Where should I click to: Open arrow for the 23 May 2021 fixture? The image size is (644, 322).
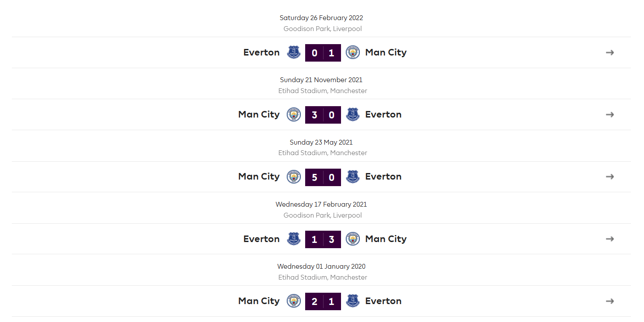pyautogui.click(x=610, y=177)
